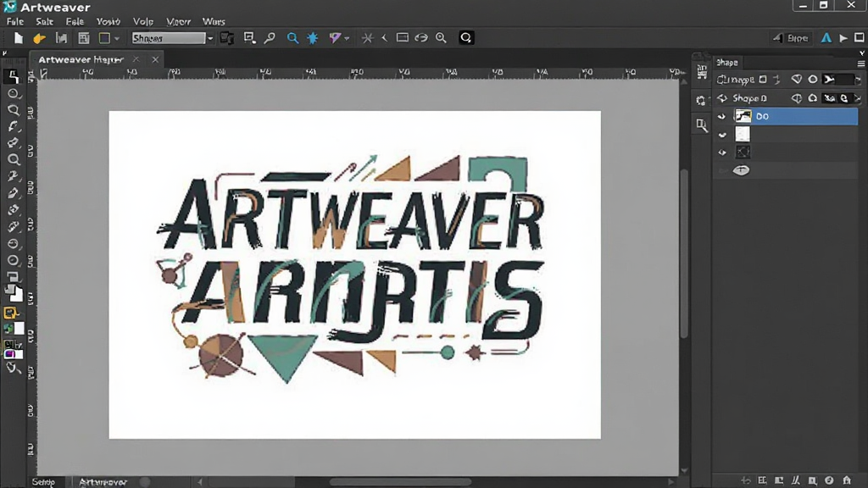Expand the arrow ending the Shape D row
Viewport: 868px width, 488px height.
click(858, 98)
